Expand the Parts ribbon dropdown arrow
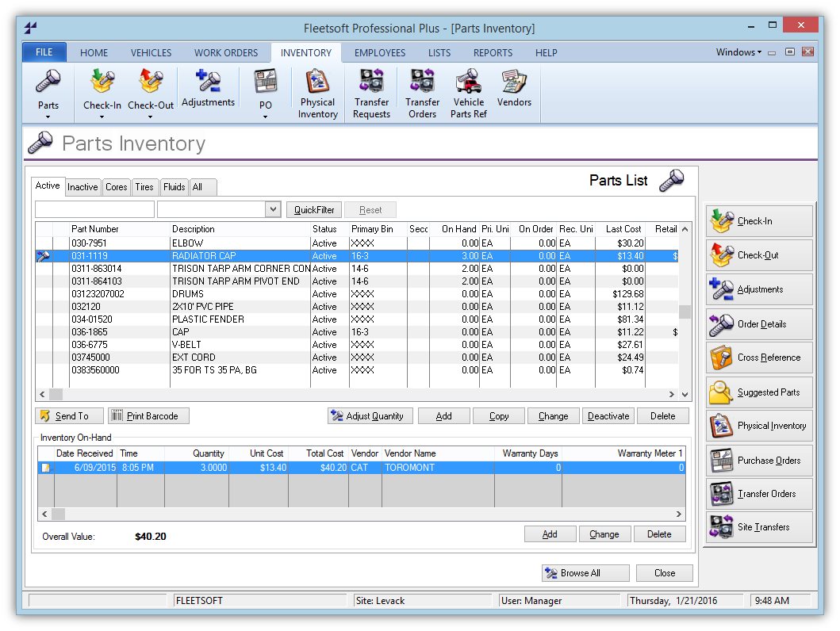This screenshot has height=631, width=840. coord(48,117)
